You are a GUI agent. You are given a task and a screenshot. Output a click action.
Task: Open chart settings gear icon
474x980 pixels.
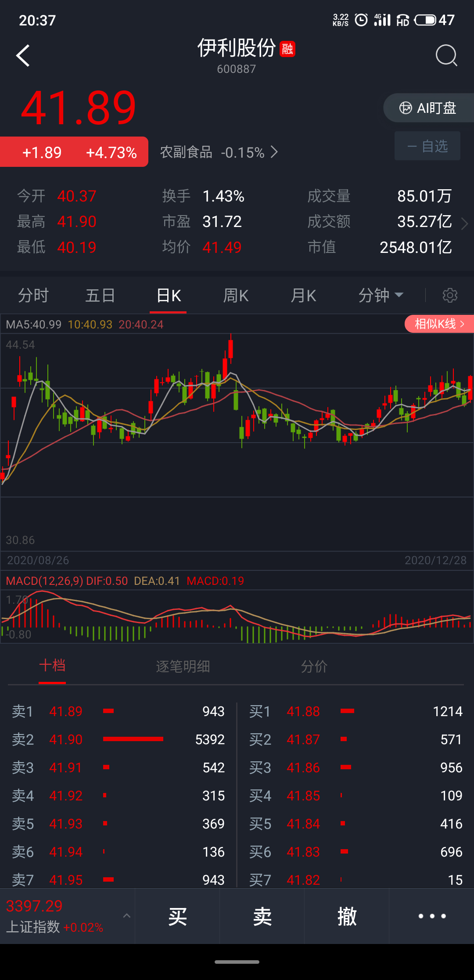(450, 295)
